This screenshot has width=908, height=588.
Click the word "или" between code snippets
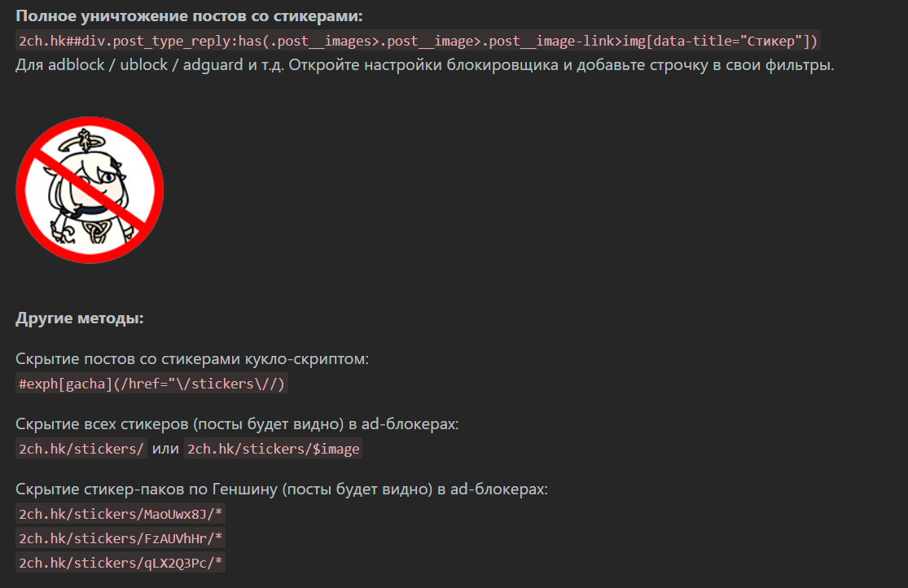pos(165,449)
